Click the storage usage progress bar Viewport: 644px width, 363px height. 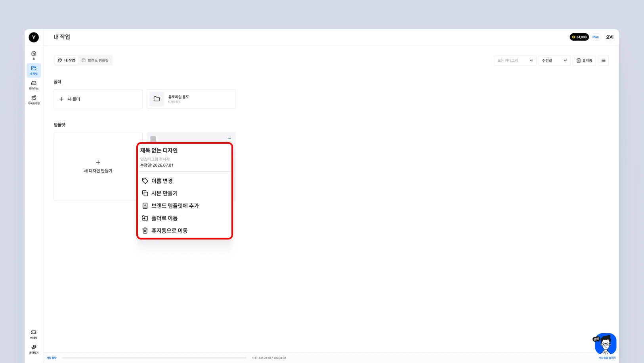click(x=154, y=358)
